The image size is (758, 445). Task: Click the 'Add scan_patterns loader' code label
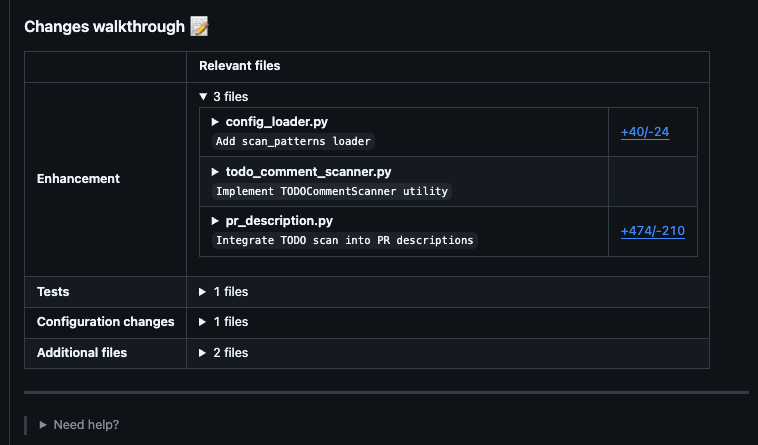(294, 141)
